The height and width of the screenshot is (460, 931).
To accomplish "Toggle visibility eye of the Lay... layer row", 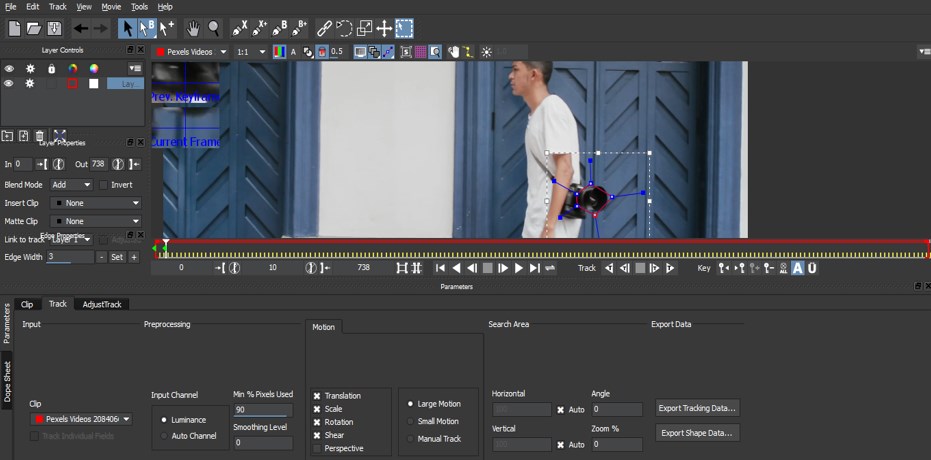I will pos(8,84).
